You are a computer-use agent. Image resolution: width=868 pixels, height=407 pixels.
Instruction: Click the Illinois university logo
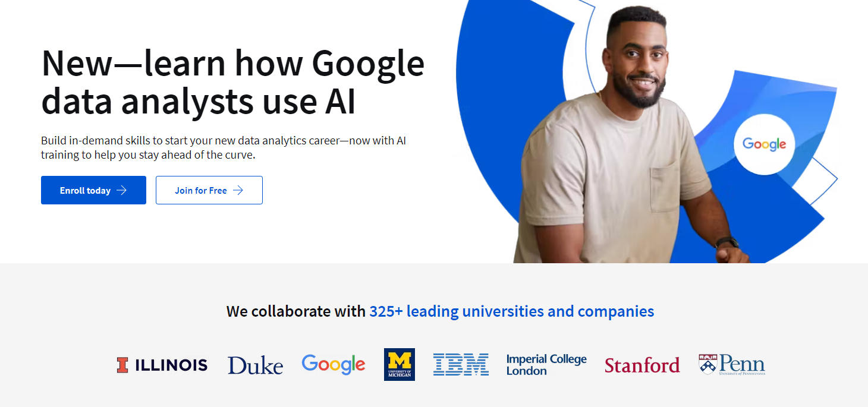(x=162, y=365)
